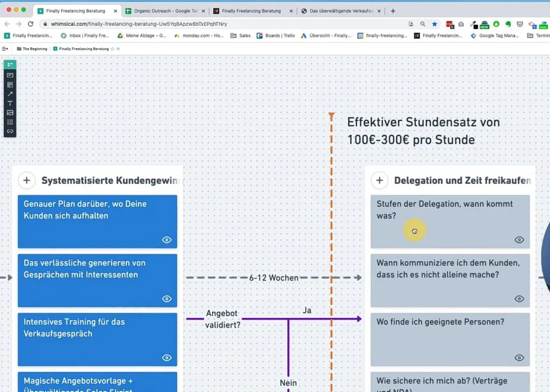Open the Sales bookmark folder

pos(241,35)
